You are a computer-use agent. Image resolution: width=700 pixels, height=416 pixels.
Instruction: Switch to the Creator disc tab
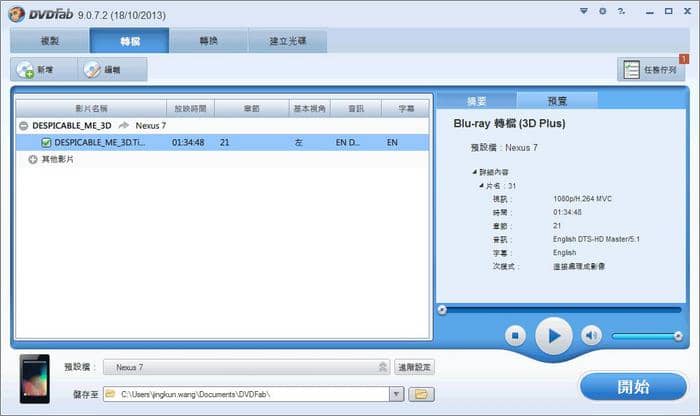pos(288,41)
